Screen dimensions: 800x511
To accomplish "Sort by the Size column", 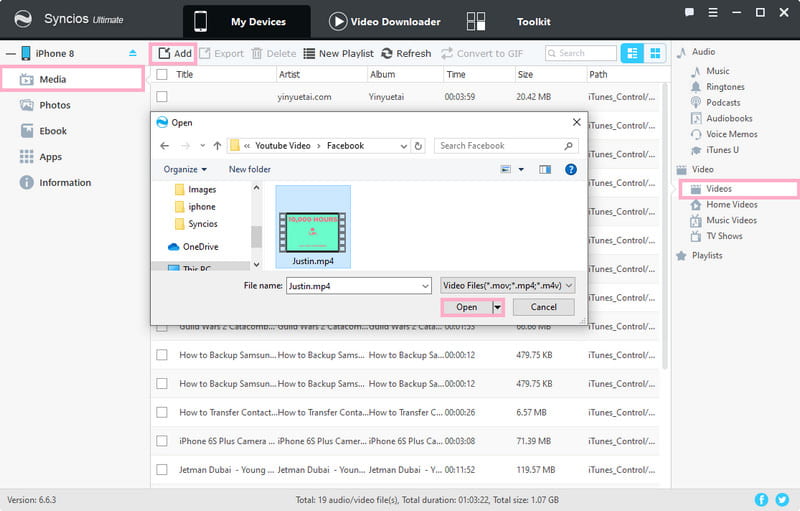I will tap(526, 74).
